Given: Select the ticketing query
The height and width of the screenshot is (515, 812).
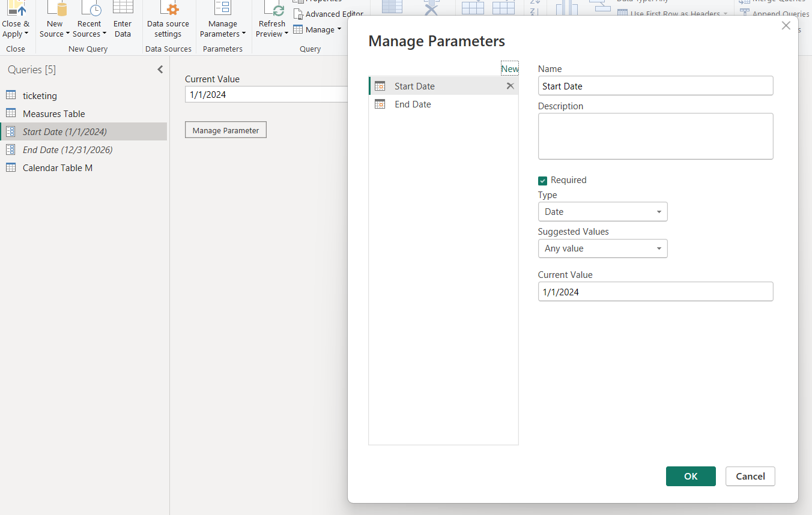Looking at the screenshot, I should tap(83, 95).
